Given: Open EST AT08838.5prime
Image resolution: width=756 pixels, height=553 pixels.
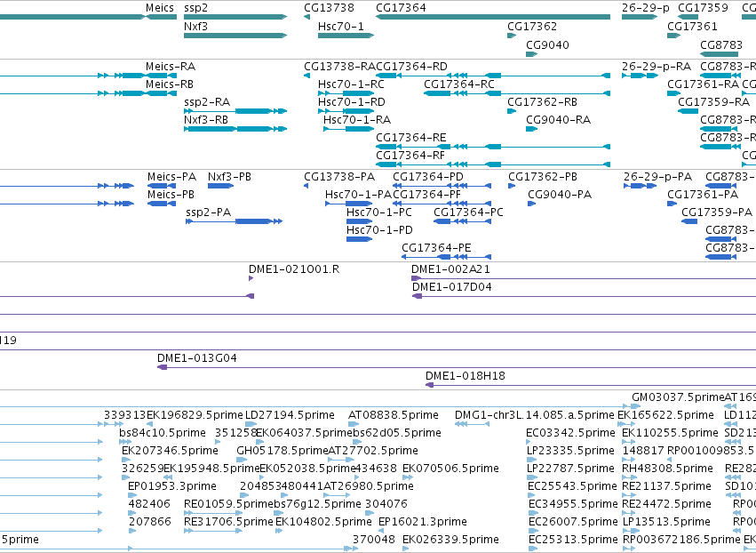Looking at the screenshot, I should pyautogui.click(x=394, y=415).
